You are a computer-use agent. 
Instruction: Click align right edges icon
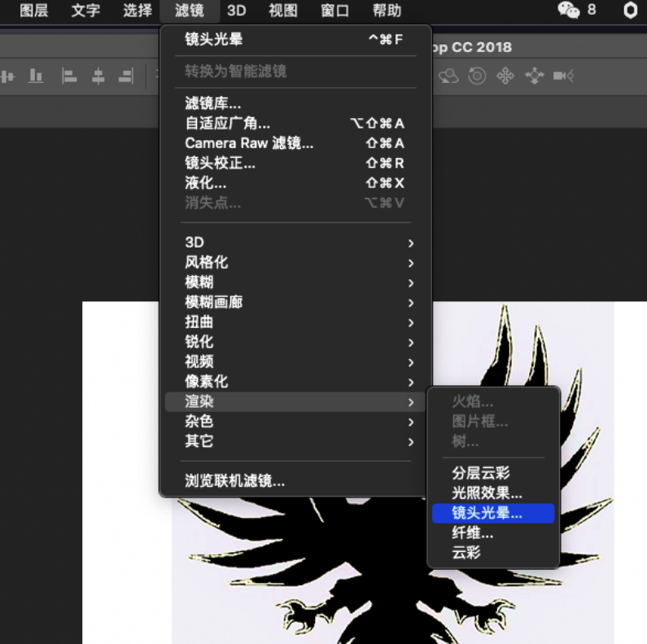coord(126,76)
